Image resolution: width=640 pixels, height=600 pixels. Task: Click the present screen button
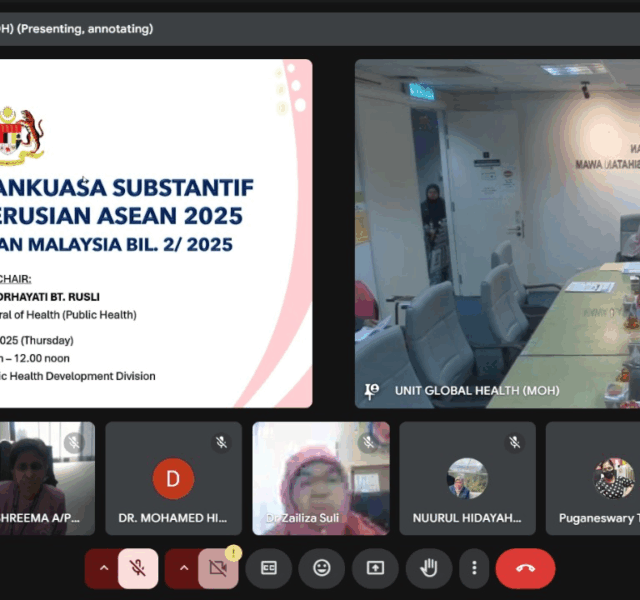pyautogui.click(x=375, y=568)
